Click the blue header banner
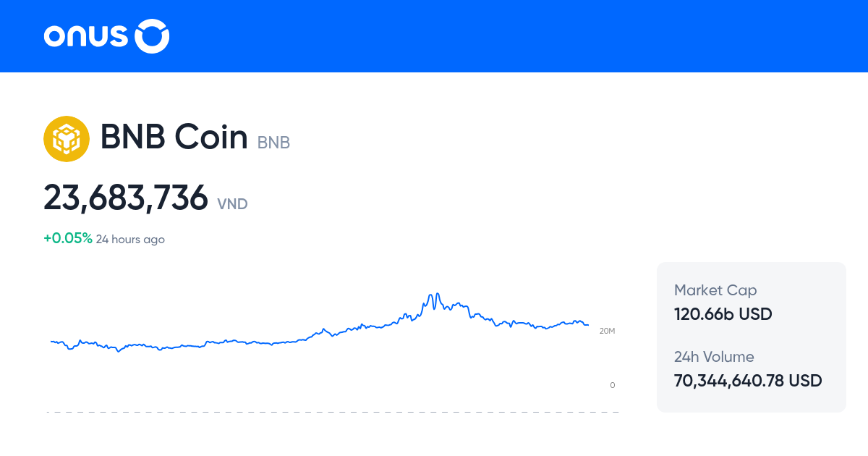The image size is (868, 456). (434, 36)
